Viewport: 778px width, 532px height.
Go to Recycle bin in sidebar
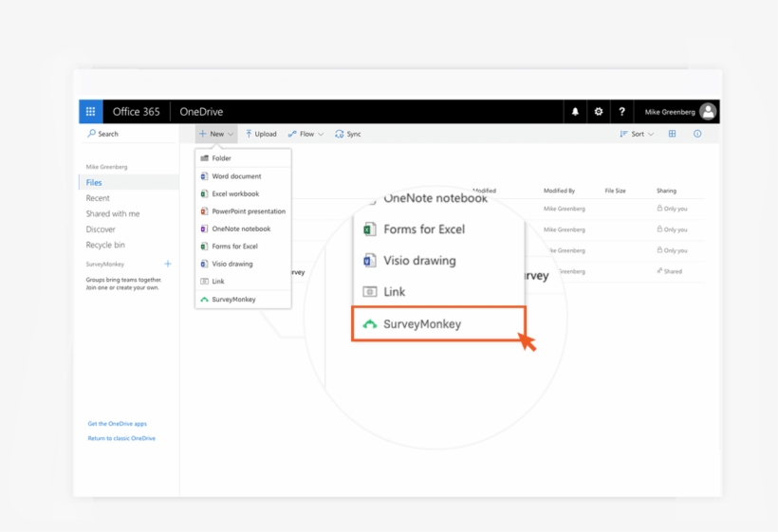[105, 245]
